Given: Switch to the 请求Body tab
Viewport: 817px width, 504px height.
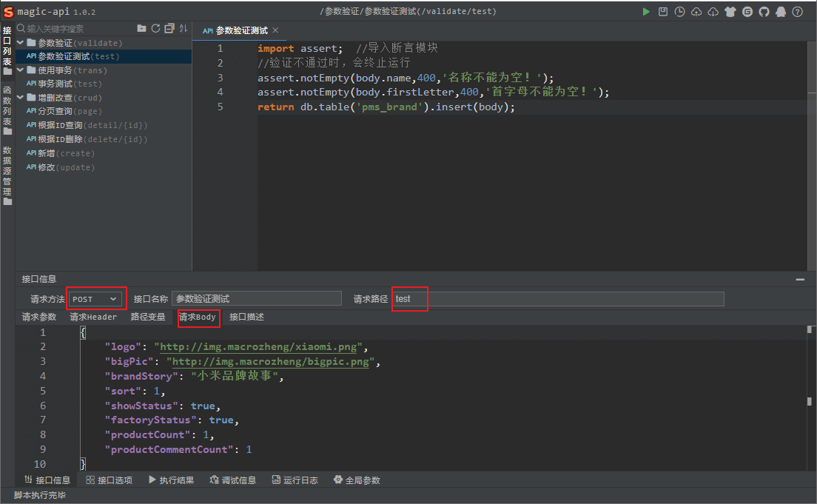Looking at the screenshot, I should tap(198, 317).
